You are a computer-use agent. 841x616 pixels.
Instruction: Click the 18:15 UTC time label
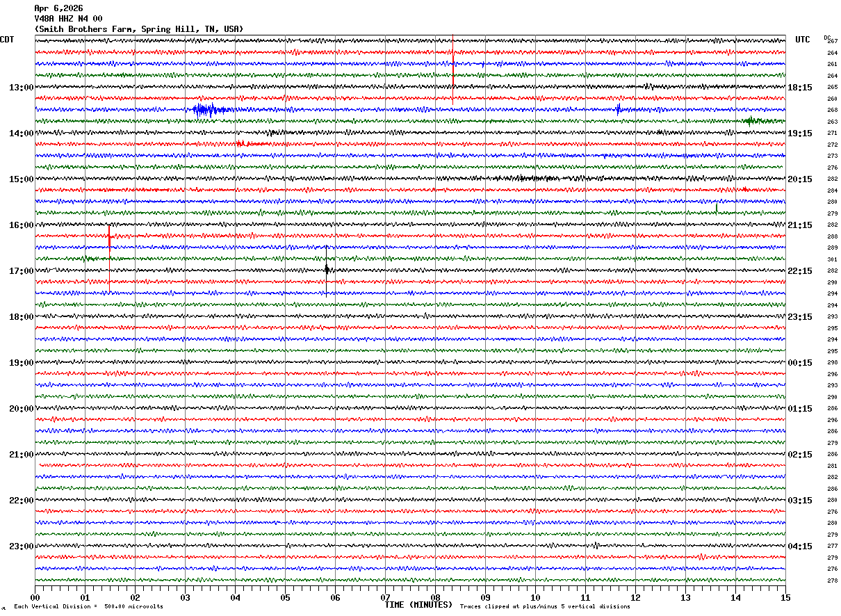pos(799,88)
